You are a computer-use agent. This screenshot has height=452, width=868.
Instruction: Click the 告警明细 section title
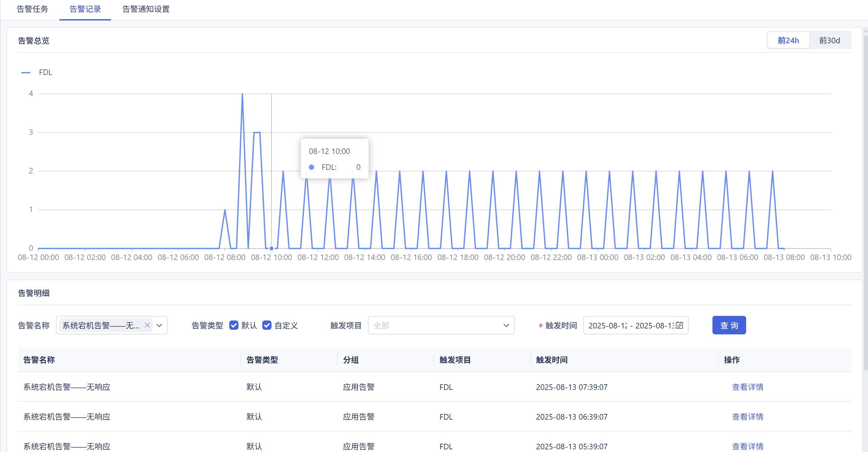tap(34, 293)
